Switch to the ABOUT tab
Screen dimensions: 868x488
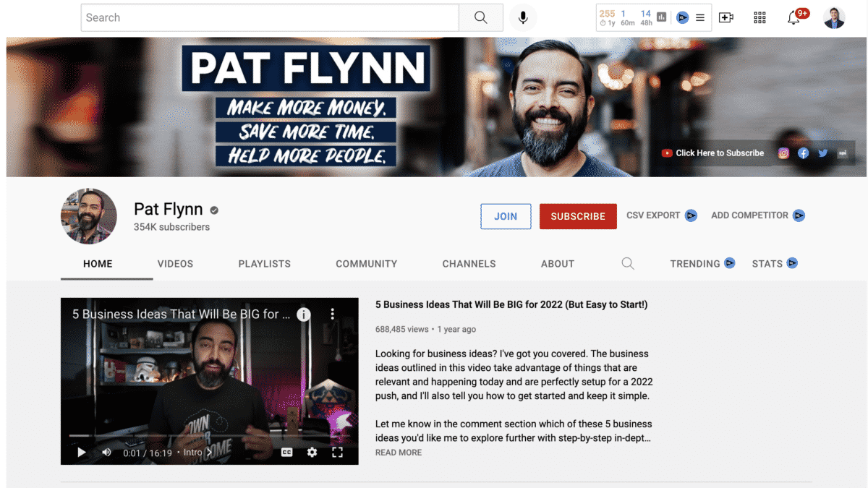tap(558, 264)
